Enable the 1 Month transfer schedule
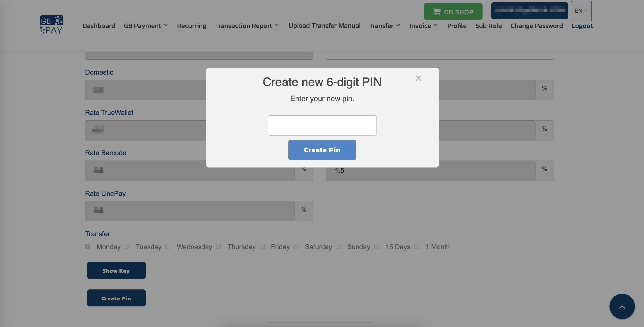This screenshot has width=644, height=327. click(x=417, y=246)
